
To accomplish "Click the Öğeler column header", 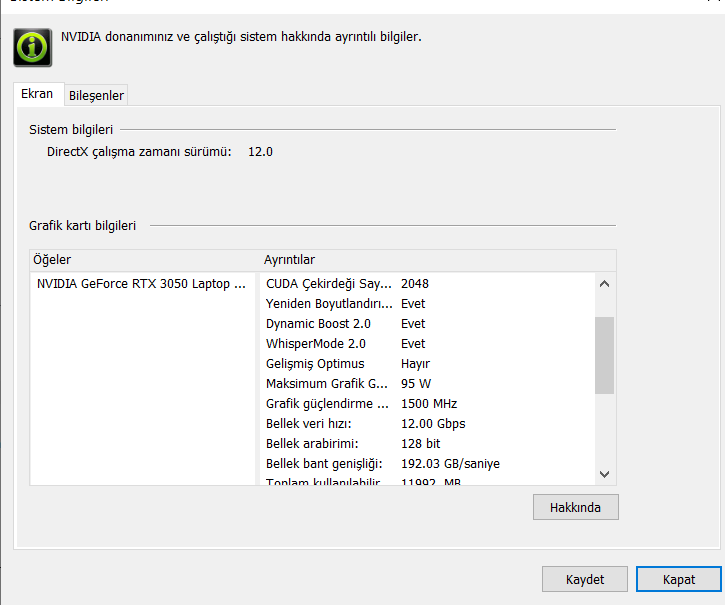I will pos(145,260).
